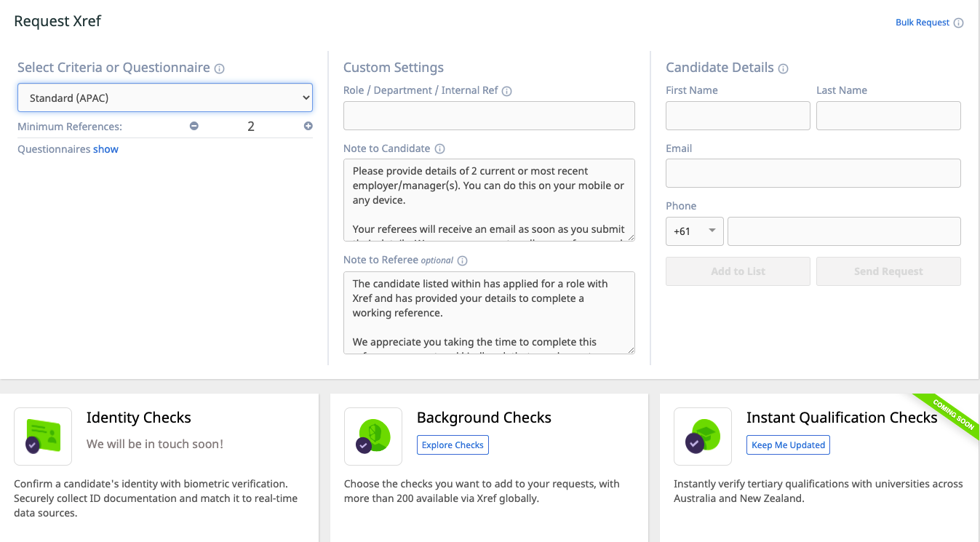Click info icon beside Select Criteria heading
The image size is (980, 542).
[219, 68]
